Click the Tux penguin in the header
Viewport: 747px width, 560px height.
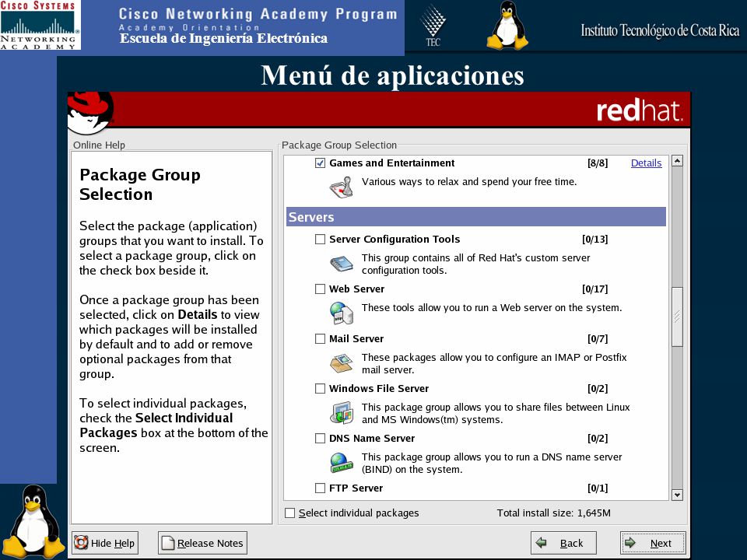[x=507, y=25]
